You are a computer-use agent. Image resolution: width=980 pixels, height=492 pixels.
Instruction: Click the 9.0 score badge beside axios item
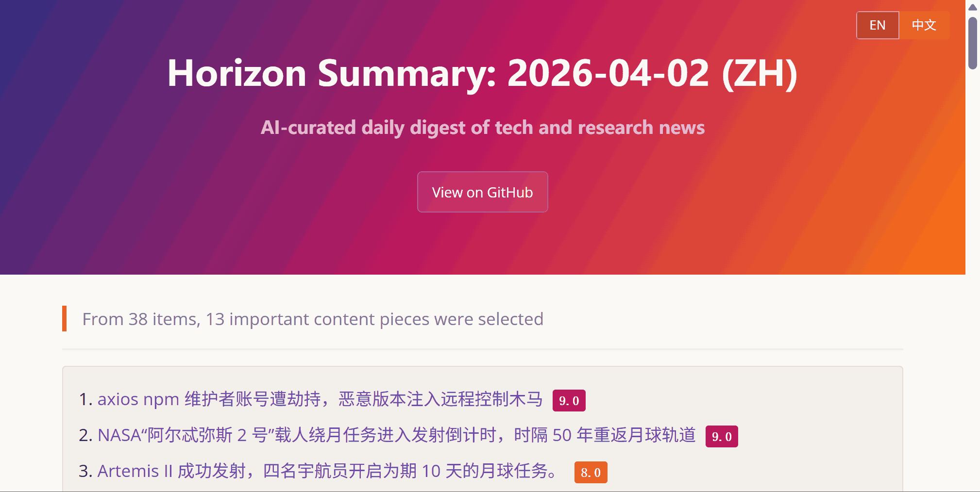(x=569, y=401)
